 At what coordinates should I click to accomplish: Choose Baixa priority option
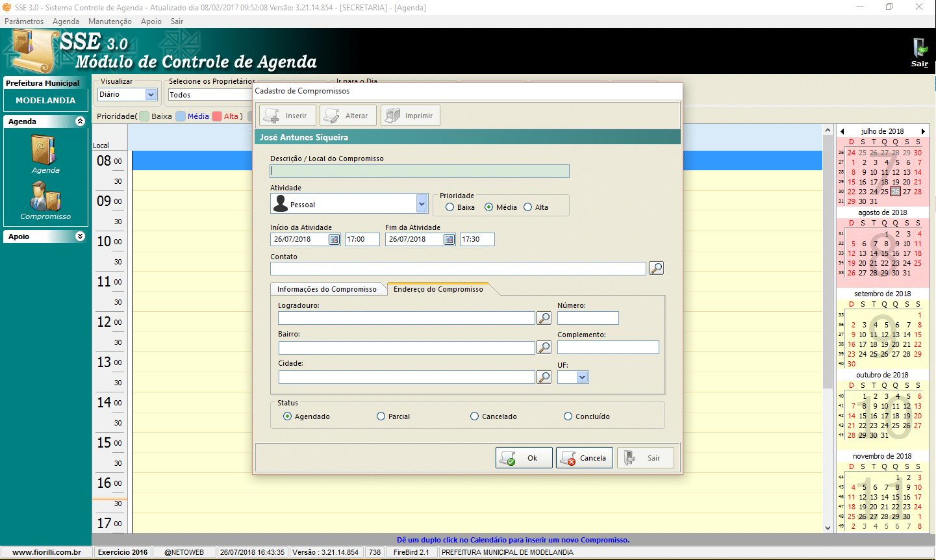[450, 207]
